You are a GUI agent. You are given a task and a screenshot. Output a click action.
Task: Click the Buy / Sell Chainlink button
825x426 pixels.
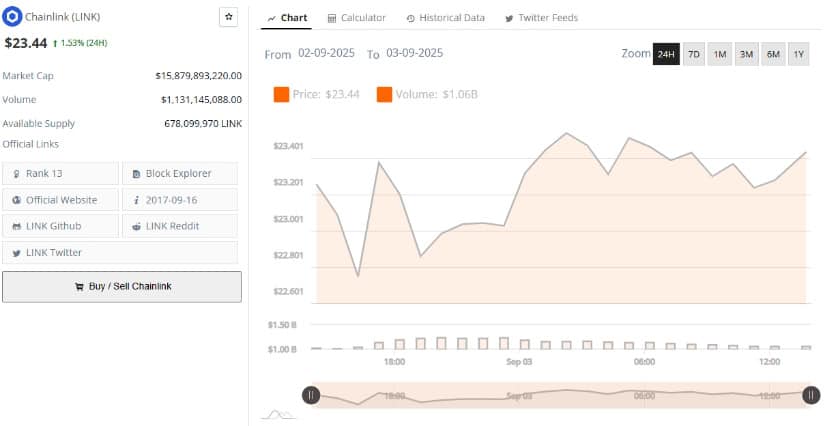(x=122, y=287)
